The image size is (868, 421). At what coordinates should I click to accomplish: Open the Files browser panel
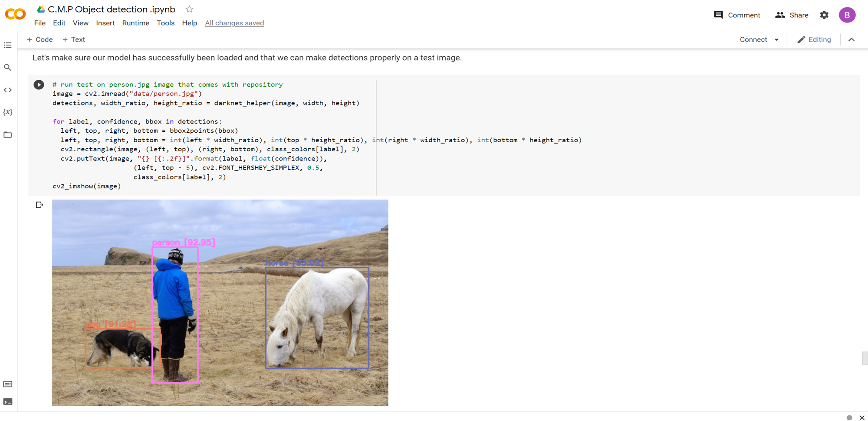point(7,135)
